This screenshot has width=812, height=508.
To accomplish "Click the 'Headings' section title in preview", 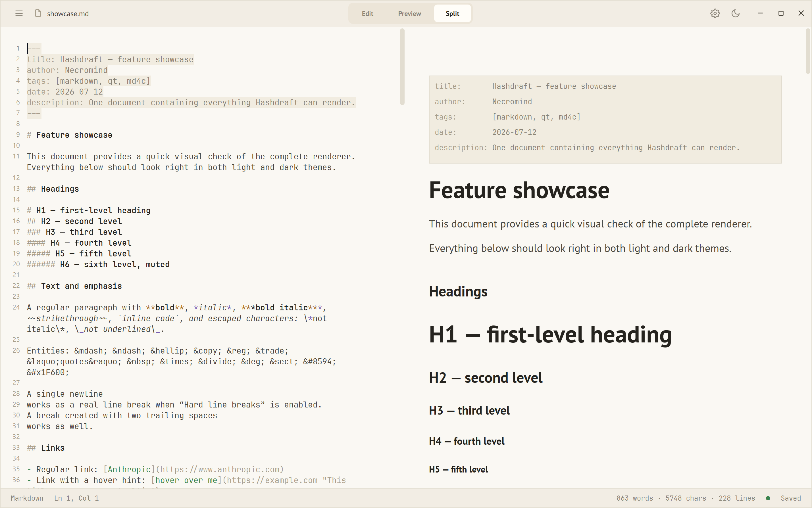I will 458,292.
